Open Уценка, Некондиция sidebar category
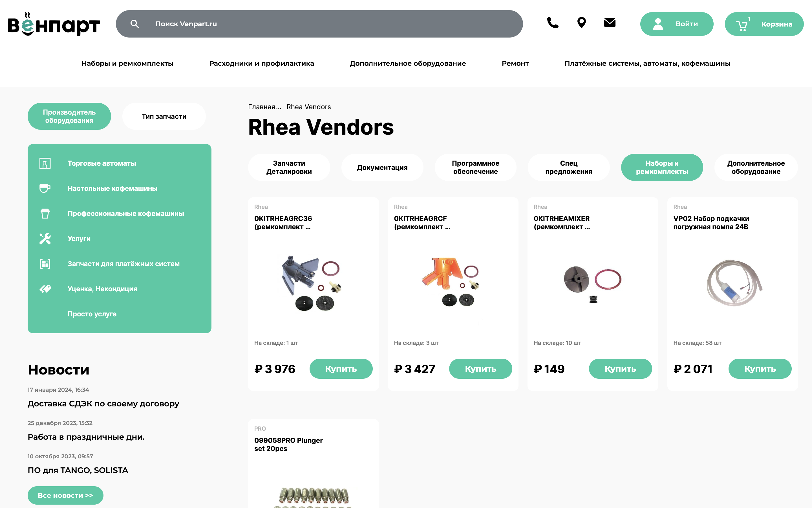Image resolution: width=812 pixels, height=508 pixels. (102, 289)
